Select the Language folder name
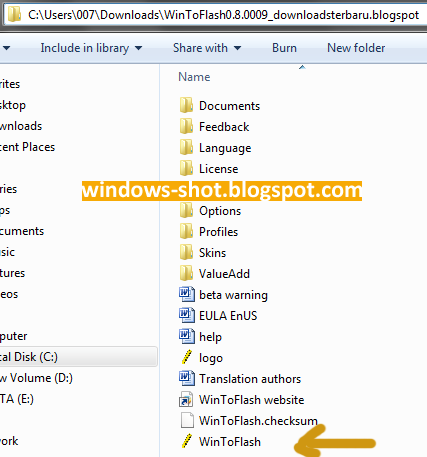Screen dimensions: 427x457 coord(225,148)
